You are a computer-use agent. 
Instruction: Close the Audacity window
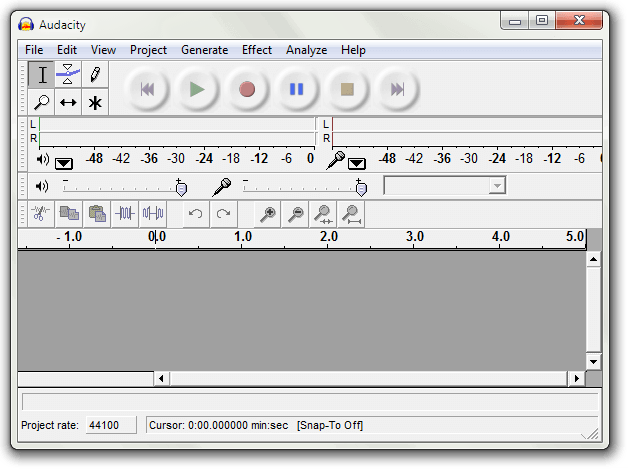[x=579, y=20]
